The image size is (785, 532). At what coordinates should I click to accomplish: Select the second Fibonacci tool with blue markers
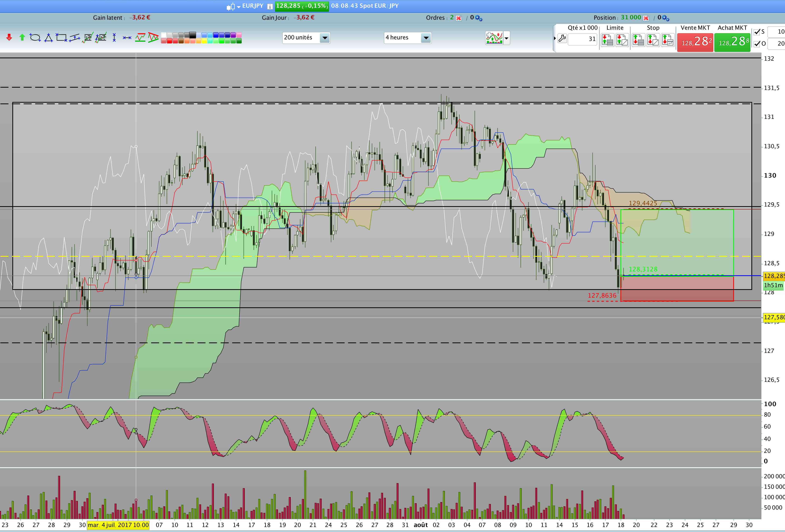click(101, 37)
